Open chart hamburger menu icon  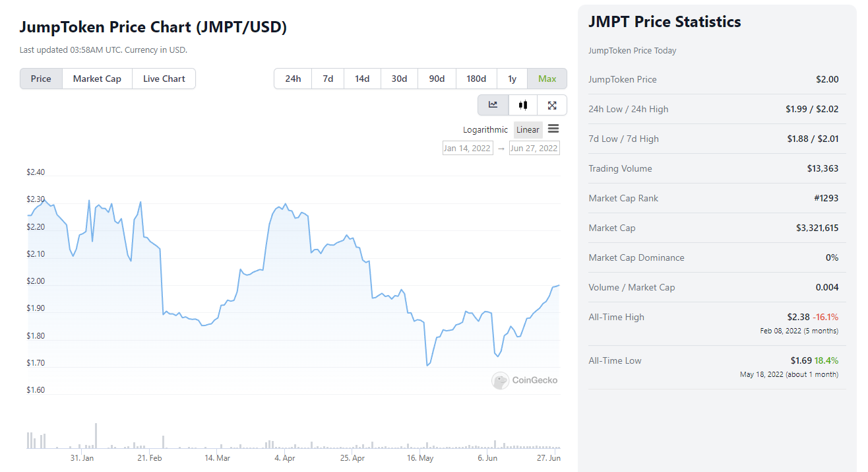(x=553, y=129)
